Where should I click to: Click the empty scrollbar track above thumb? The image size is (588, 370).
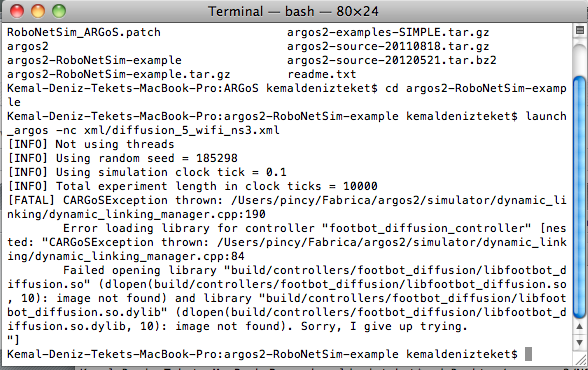click(579, 55)
